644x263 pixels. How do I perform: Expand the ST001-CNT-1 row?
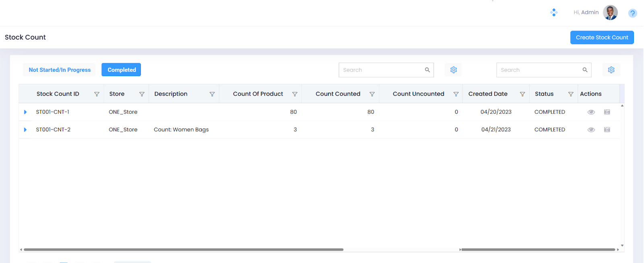click(25, 112)
